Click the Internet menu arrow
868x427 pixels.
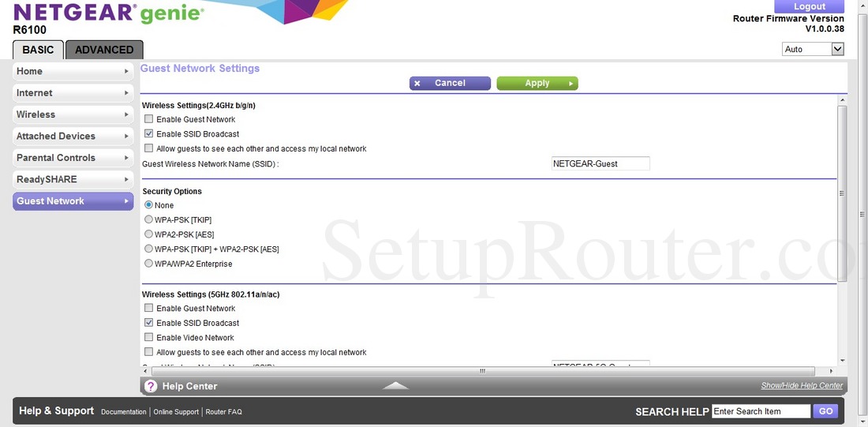point(126,93)
